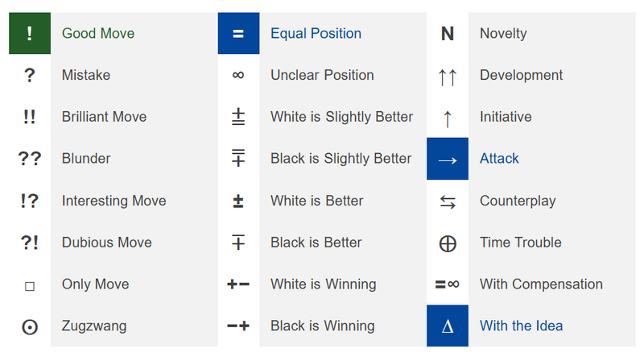Click the Good Move exclamation mark icon

(30, 34)
